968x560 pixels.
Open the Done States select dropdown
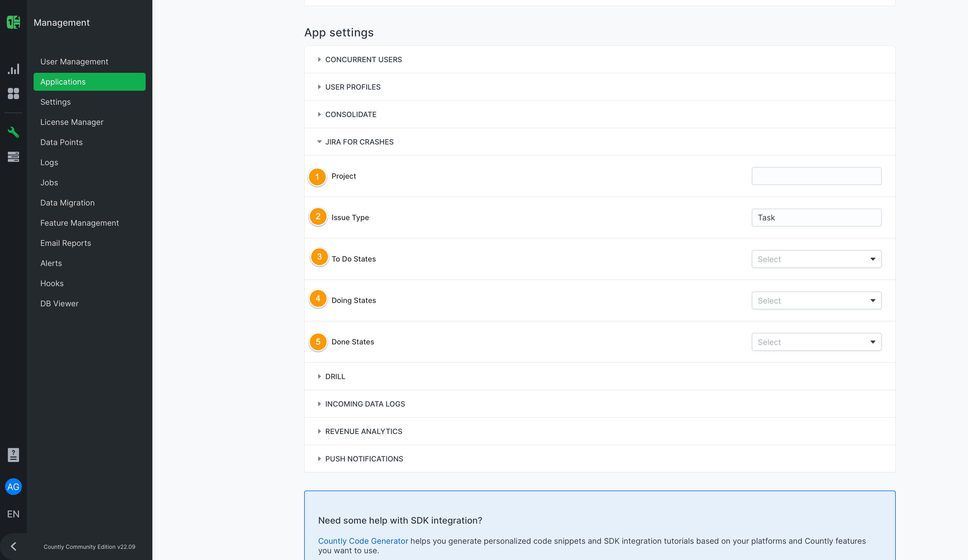tap(816, 342)
